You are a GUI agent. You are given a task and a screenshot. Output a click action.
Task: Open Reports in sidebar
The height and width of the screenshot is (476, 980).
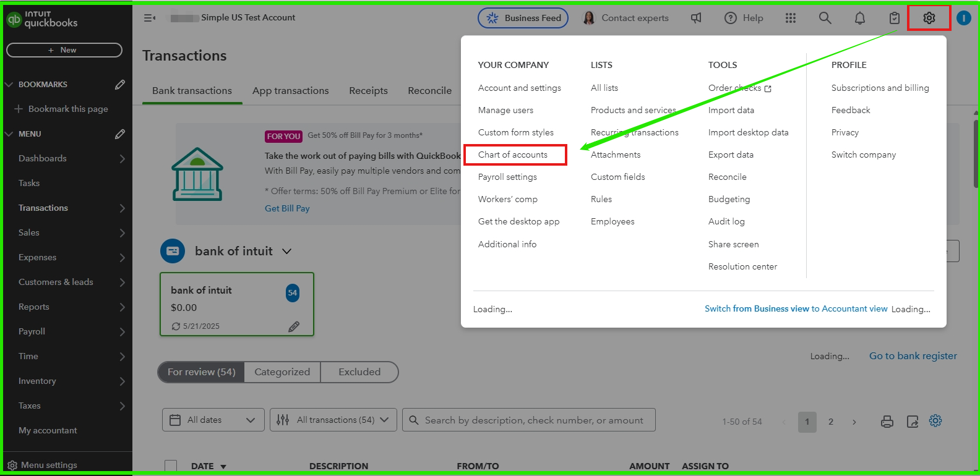[34, 307]
